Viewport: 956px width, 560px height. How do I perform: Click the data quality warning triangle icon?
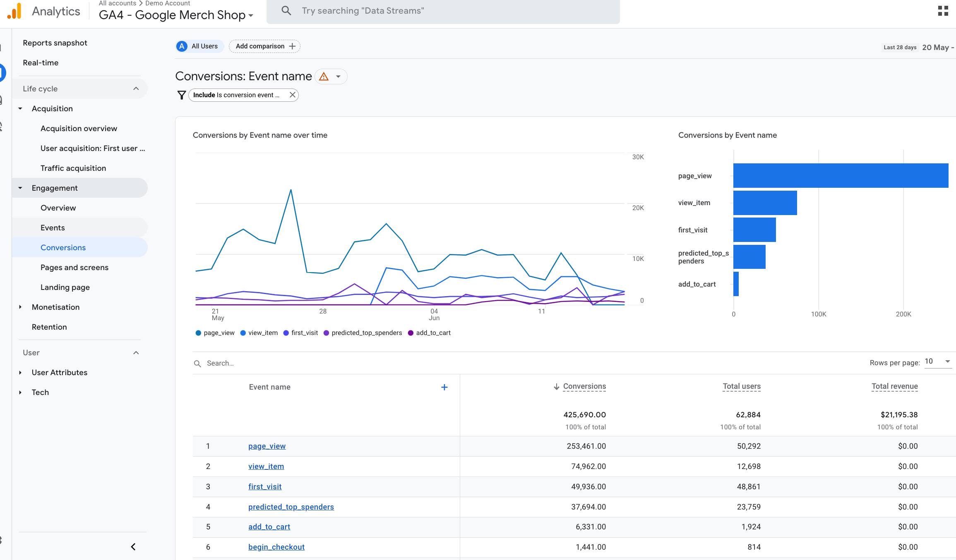(x=324, y=77)
